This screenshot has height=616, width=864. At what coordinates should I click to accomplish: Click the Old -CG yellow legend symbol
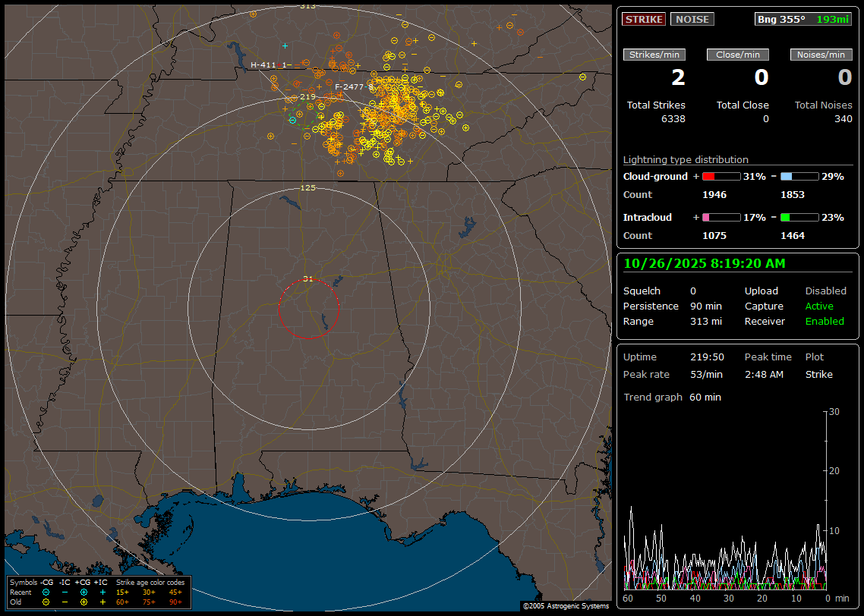(46, 602)
